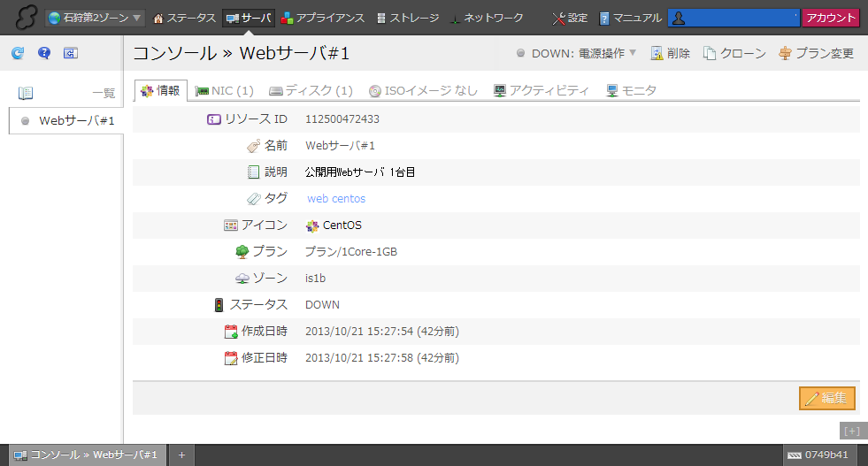Switch to the ディスク (1) tab
Screen dimensions: 868x466
pos(311,90)
